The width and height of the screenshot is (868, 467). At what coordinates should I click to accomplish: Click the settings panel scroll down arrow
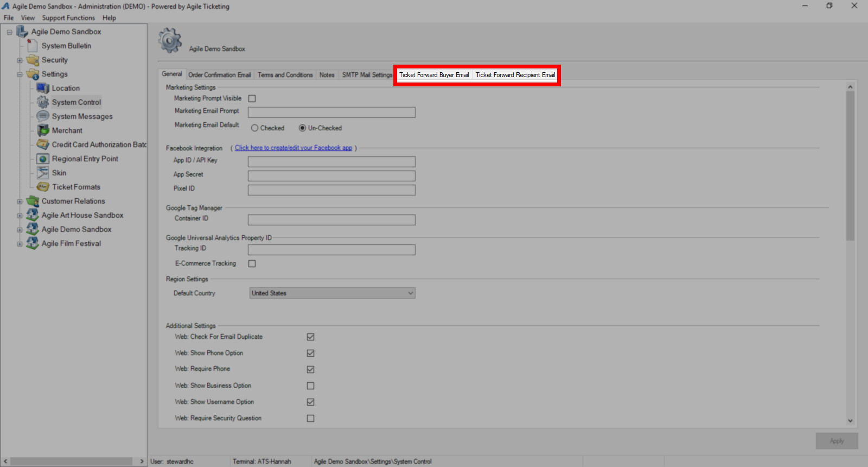pos(850,421)
